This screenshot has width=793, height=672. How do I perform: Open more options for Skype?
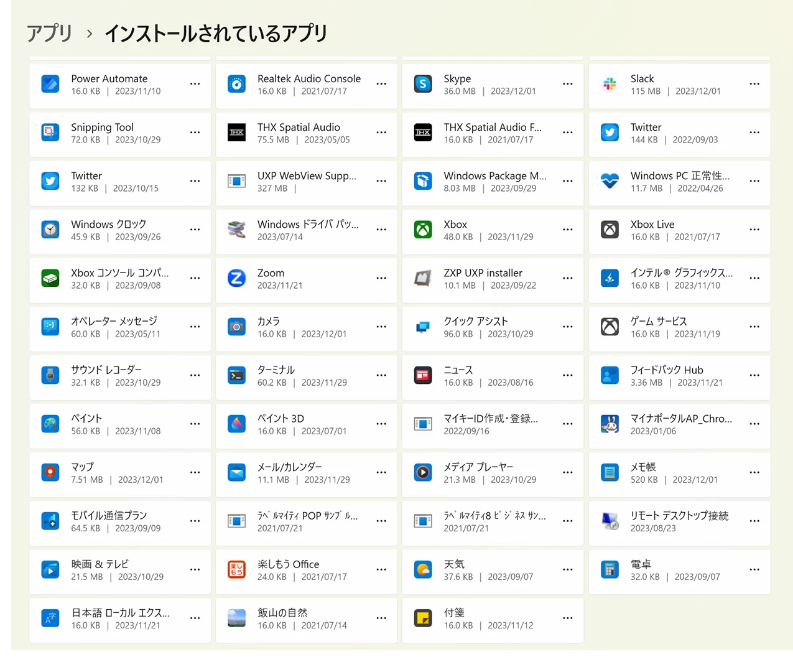pyautogui.click(x=568, y=84)
